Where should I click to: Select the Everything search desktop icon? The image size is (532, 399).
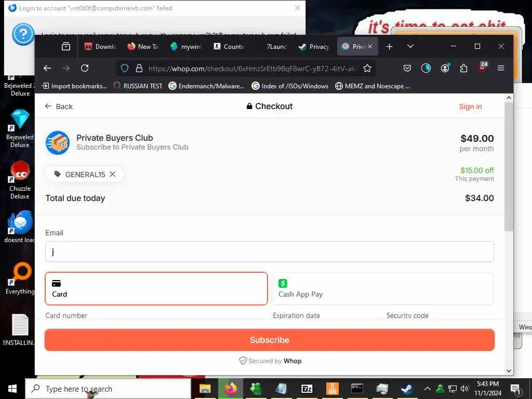pos(20,278)
